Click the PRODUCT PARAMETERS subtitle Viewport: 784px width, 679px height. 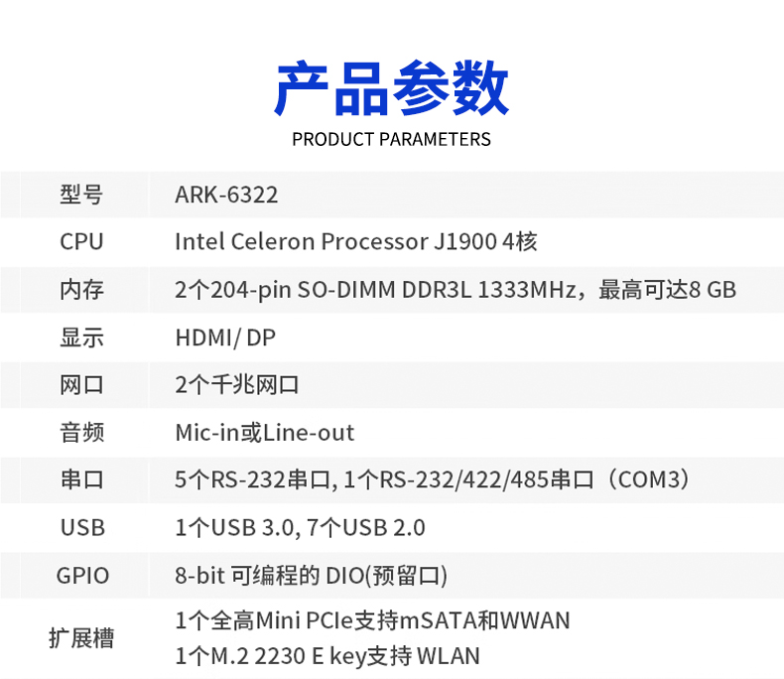point(391,139)
